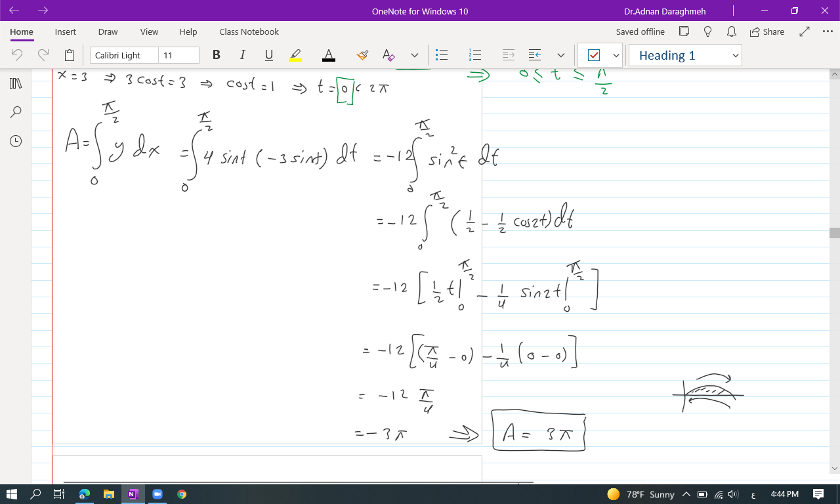840x504 pixels.
Task: Click the lightbulb Tell Me icon
Action: point(707,31)
